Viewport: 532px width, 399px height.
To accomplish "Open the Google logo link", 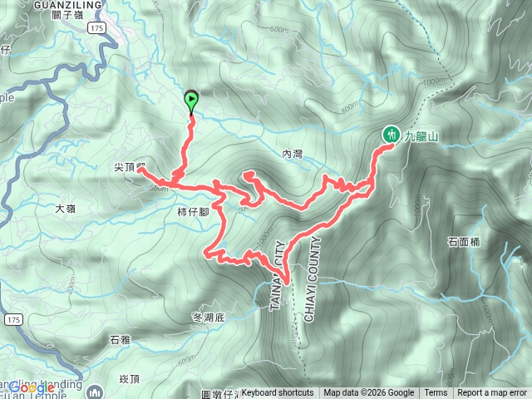I will [x=32, y=387].
